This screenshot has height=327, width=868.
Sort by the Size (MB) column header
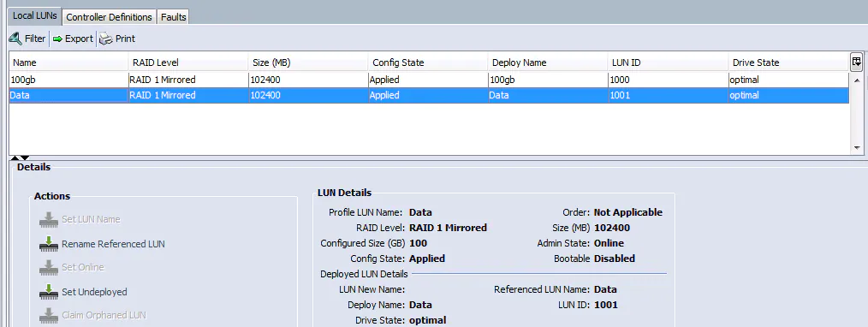[308, 62]
